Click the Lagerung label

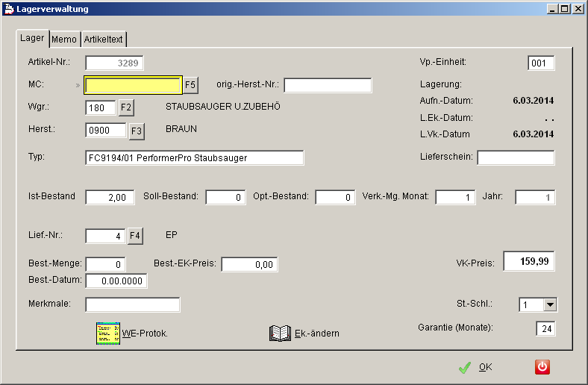point(440,84)
